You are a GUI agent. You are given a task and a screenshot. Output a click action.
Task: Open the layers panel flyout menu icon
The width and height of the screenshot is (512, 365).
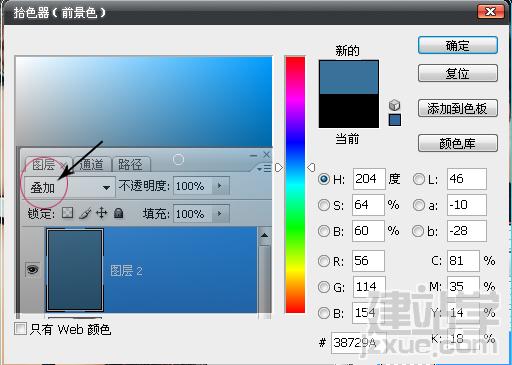[x=264, y=169]
